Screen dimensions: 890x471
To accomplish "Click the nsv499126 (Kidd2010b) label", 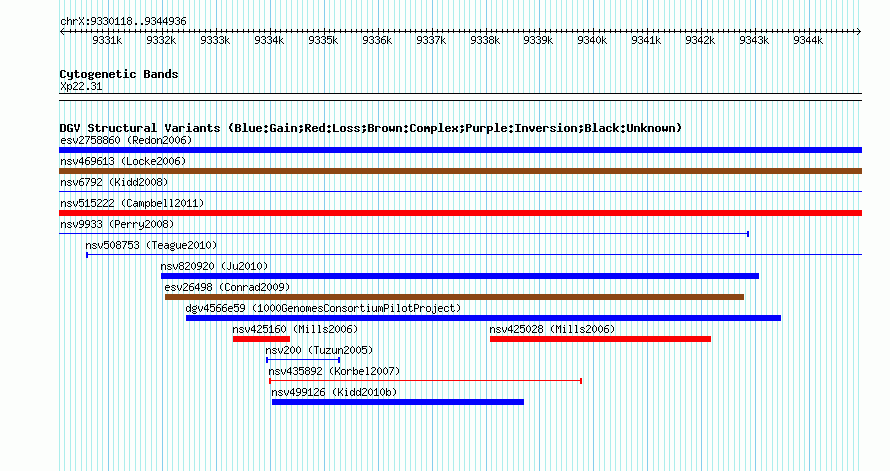I will coord(334,392).
